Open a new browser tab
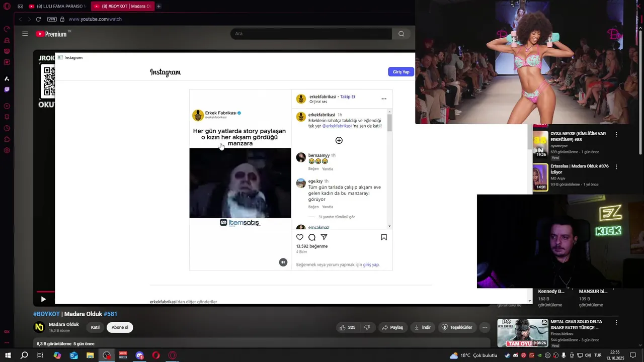644x362 pixels. tap(159, 6)
